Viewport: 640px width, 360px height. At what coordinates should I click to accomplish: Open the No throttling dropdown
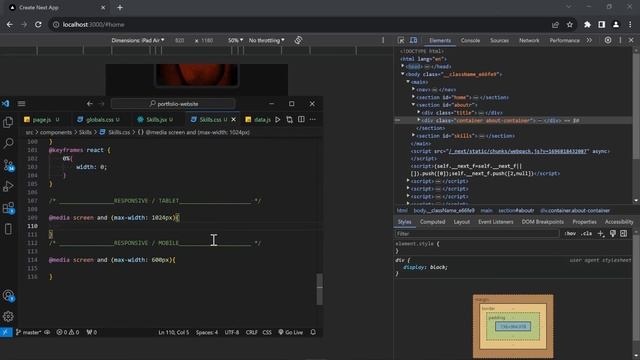(266, 40)
